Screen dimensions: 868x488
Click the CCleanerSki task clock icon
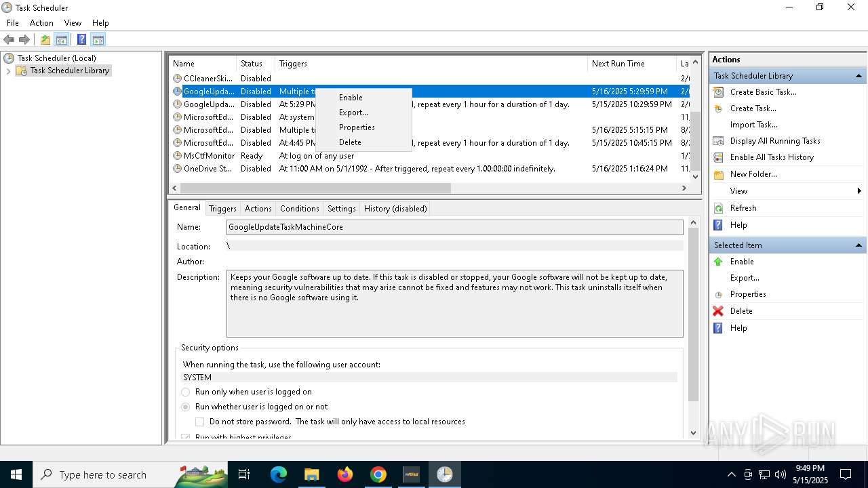click(177, 79)
